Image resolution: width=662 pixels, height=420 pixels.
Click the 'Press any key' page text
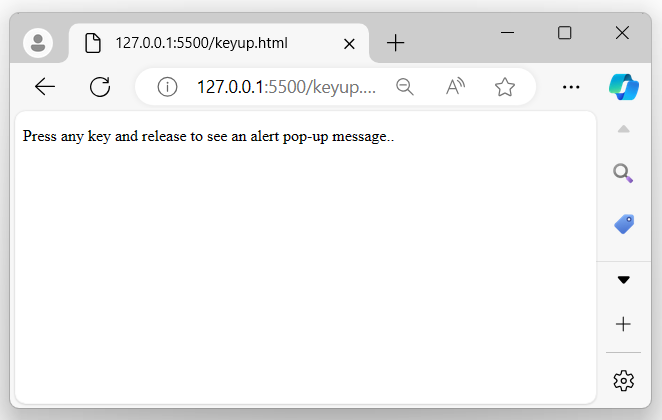coord(207,137)
